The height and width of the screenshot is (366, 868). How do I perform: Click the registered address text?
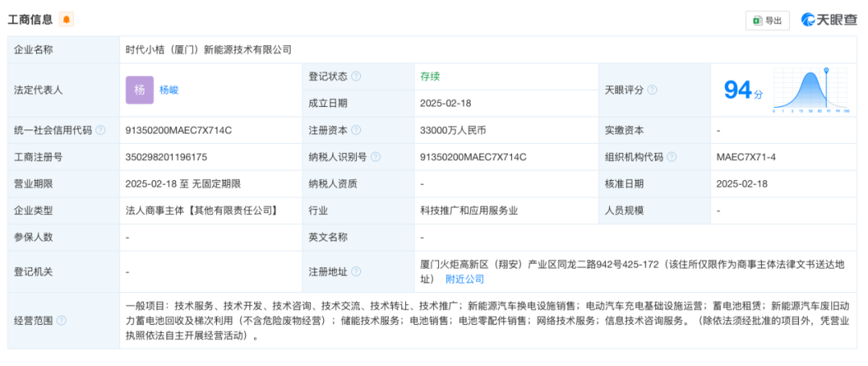tap(633, 272)
